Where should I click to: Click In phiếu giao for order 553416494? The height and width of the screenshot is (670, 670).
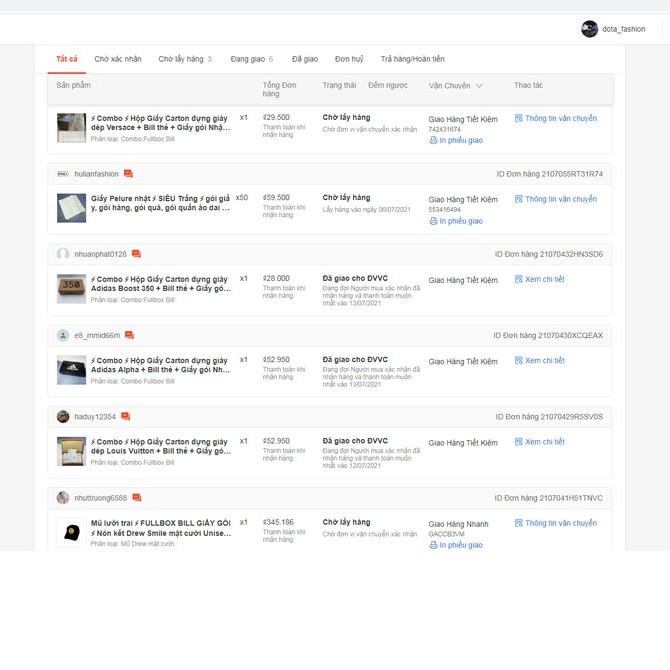[460, 221]
